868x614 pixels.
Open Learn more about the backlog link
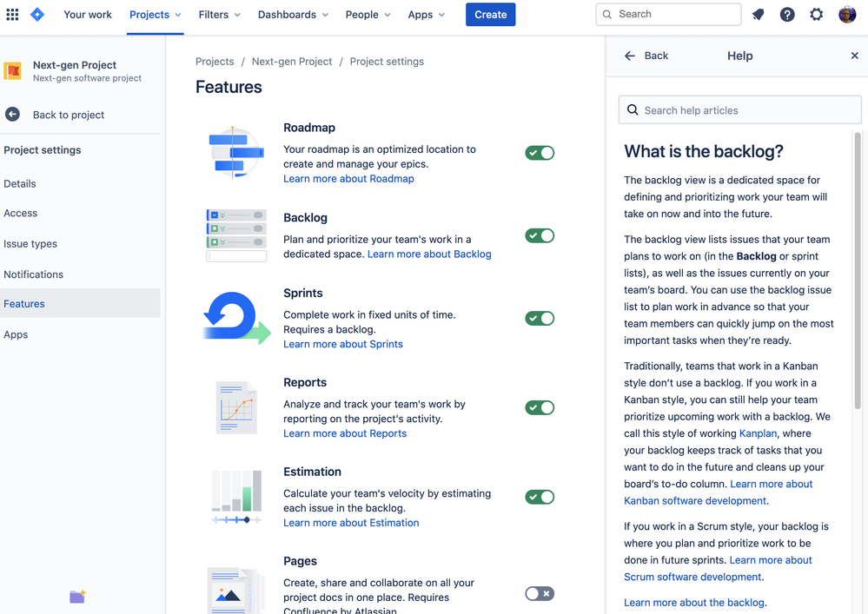(694, 603)
